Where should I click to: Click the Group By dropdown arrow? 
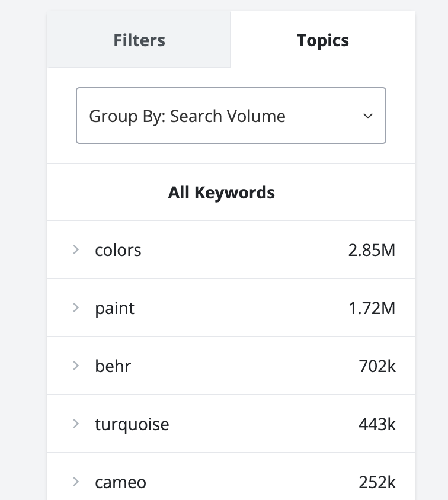pos(368,116)
